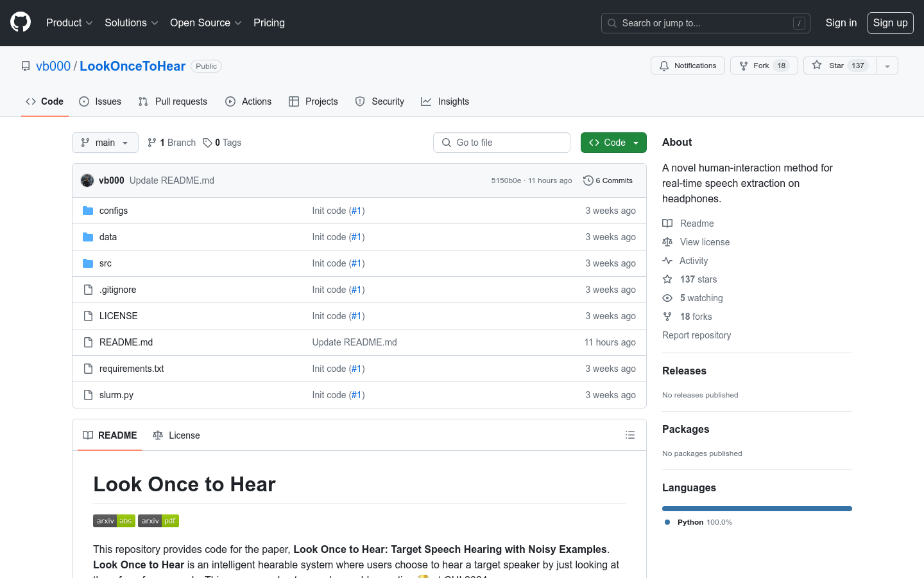Focus the Go to file input
Viewport: 924px width, 578px height.
502,143
